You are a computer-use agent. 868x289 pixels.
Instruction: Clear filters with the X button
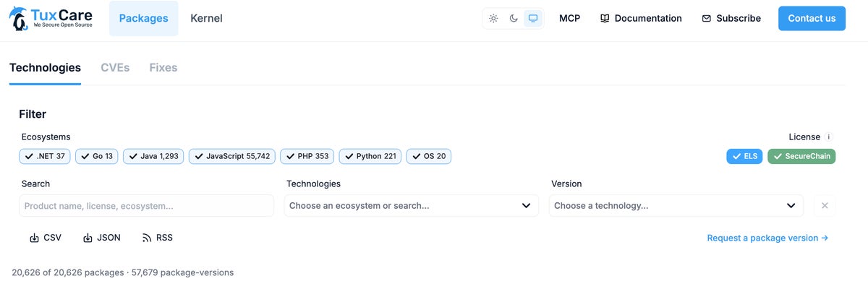click(x=825, y=206)
